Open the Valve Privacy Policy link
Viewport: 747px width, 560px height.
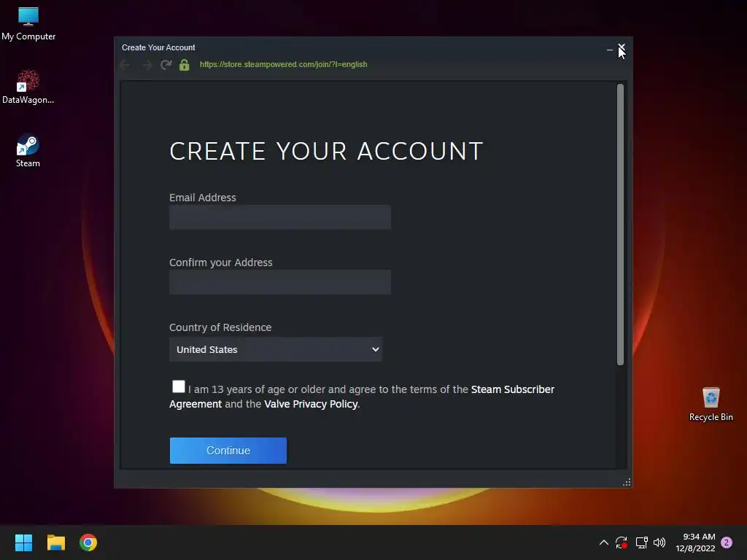311,404
